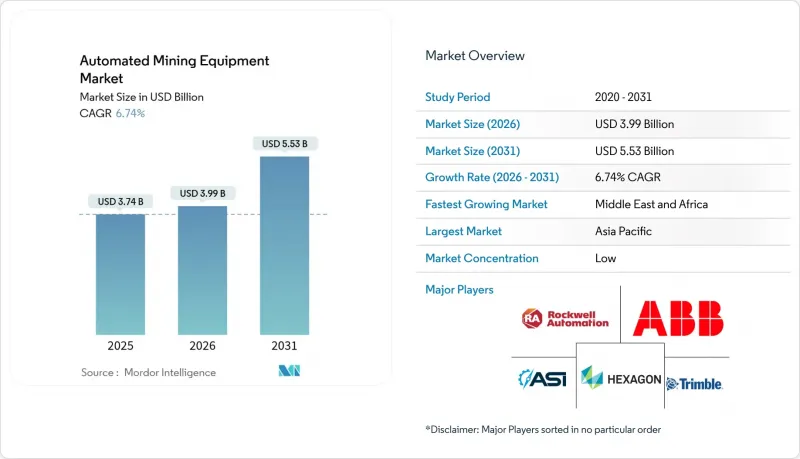This screenshot has height=459, width=800.
Task: Click the Source: Mordor Intelligence text
Action: pyautogui.click(x=148, y=372)
